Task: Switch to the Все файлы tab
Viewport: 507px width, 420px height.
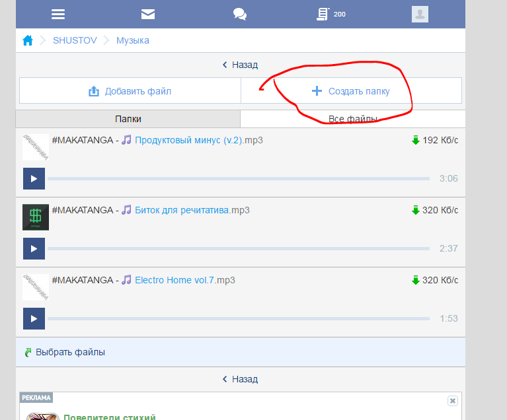Action: tap(353, 119)
